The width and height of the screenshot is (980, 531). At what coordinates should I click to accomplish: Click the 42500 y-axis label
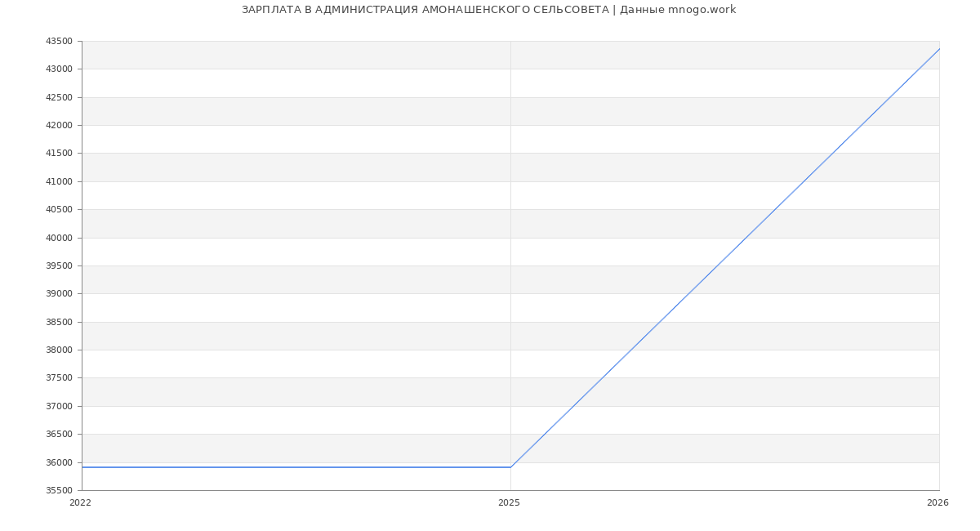click(x=59, y=97)
